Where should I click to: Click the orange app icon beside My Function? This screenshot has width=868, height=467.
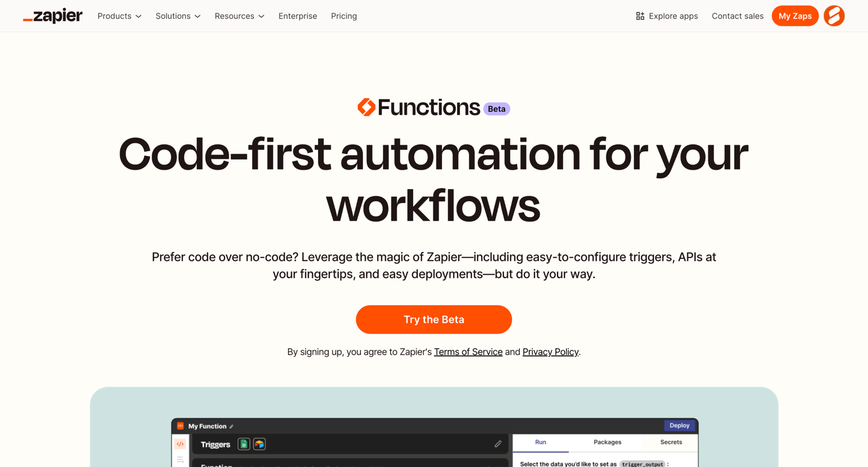(180, 426)
